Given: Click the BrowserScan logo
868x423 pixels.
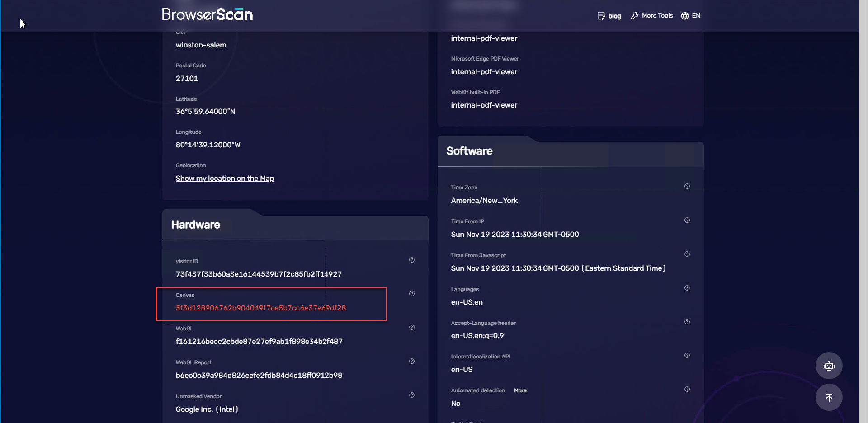Looking at the screenshot, I should [207, 14].
